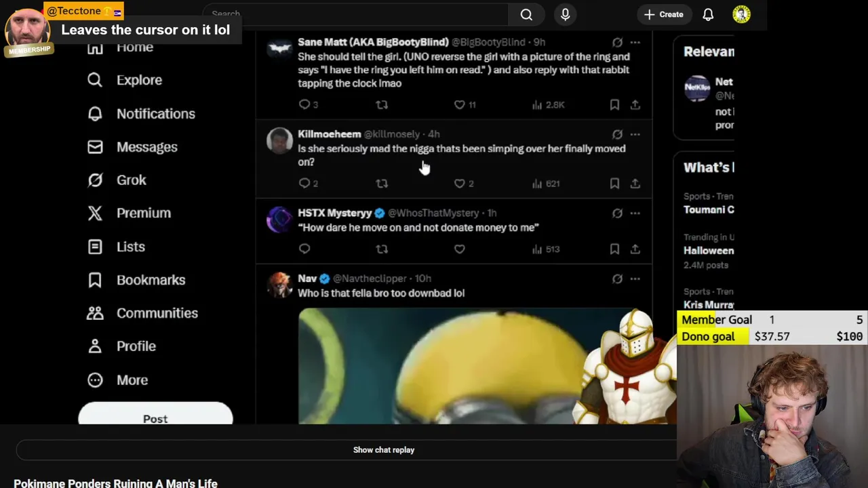Open Grok icon on Nav's tweet
Viewport: 868px width, 488px height.
[x=617, y=279]
